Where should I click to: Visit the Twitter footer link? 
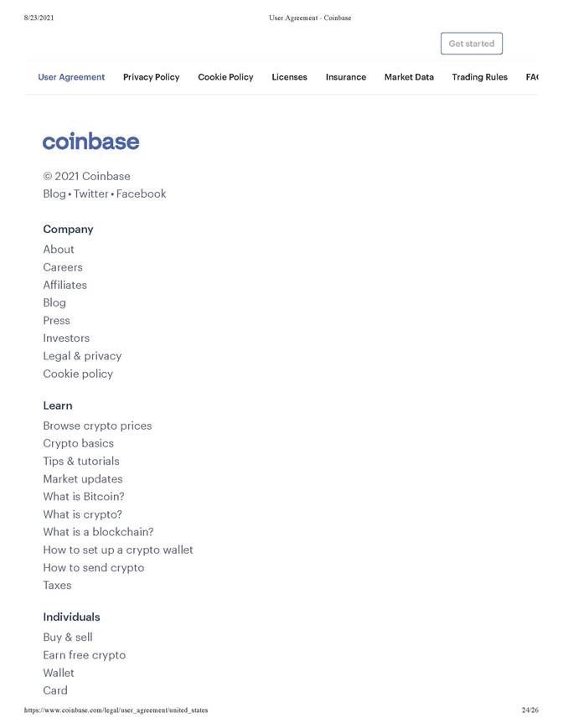click(x=90, y=194)
